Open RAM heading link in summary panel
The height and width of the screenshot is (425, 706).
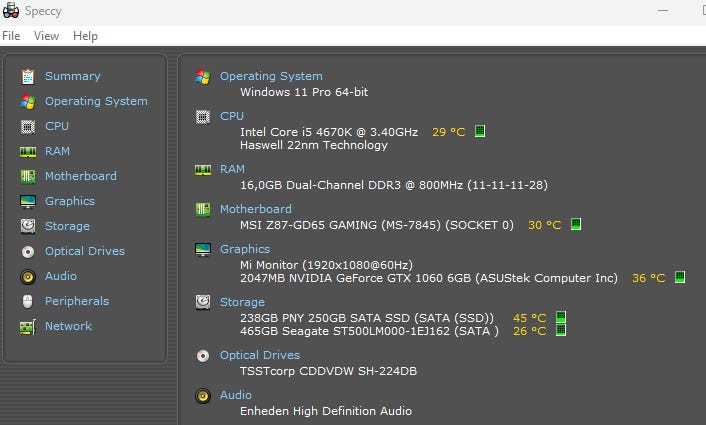(232, 169)
